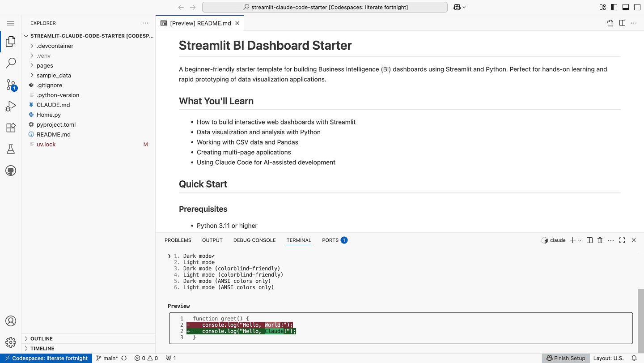
Task: Open Source Control view with badge
Action: (x=11, y=85)
